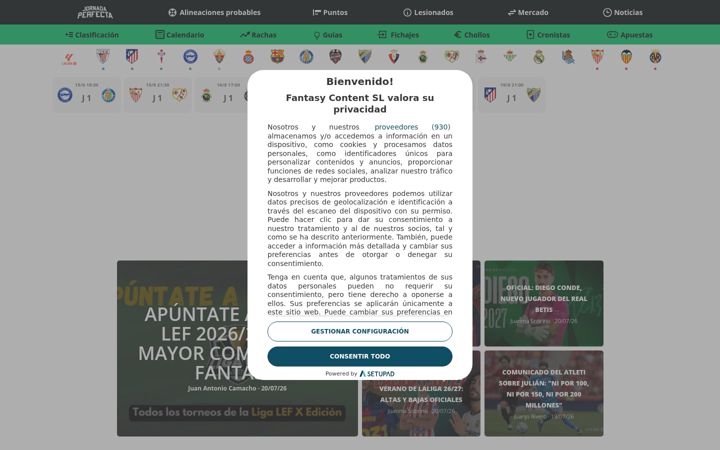Image resolution: width=720 pixels, height=450 pixels.
Task: Accept cookies with CONSENTIR TODO
Action: [x=360, y=356]
